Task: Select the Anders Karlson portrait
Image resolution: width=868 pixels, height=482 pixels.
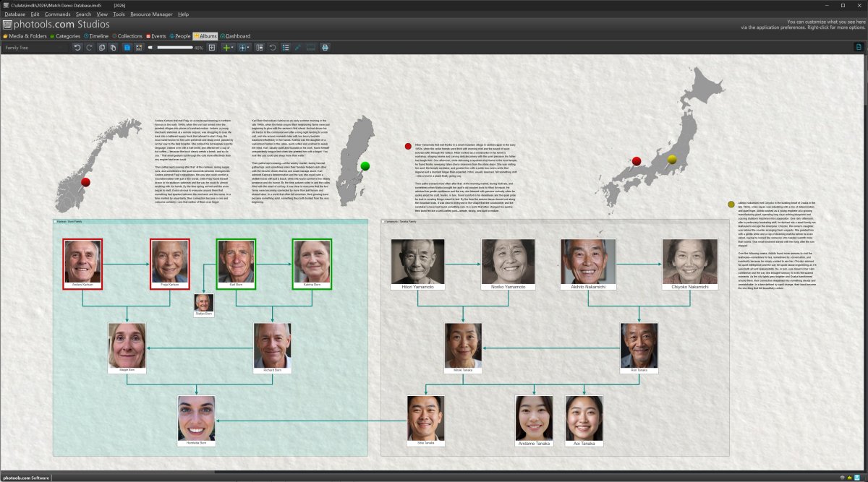Action: point(82,264)
